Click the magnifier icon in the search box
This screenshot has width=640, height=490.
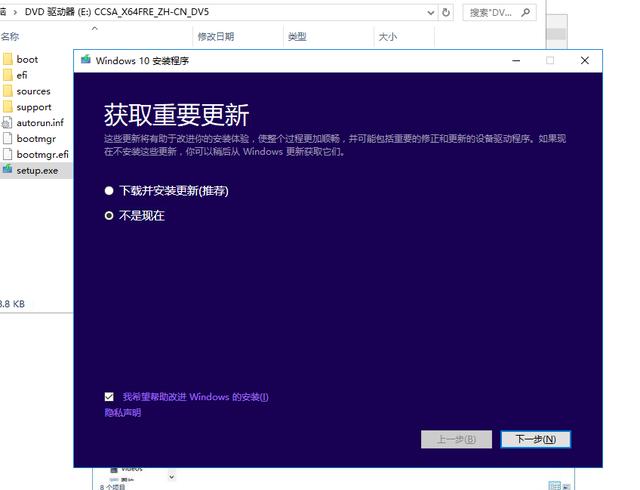tap(526, 13)
